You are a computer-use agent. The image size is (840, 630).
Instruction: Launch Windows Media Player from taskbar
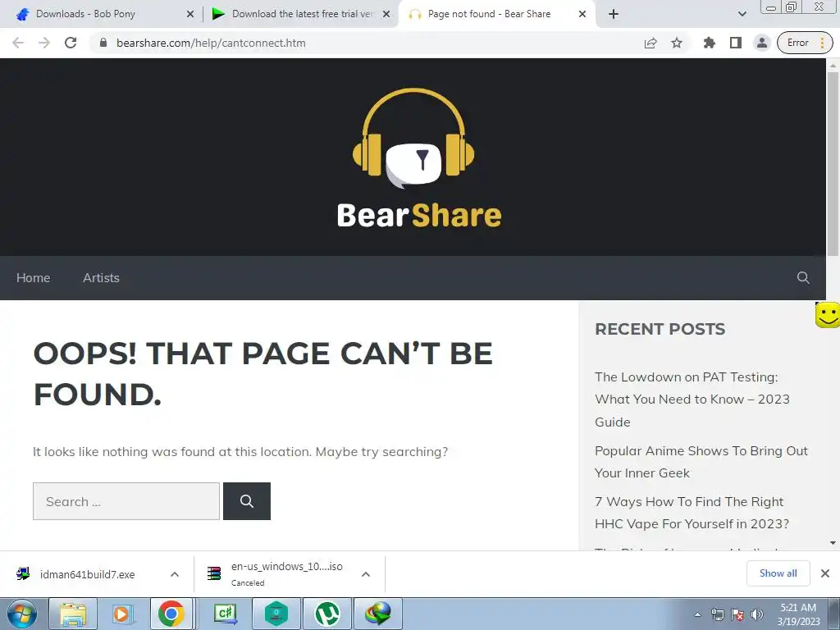[x=122, y=614]
